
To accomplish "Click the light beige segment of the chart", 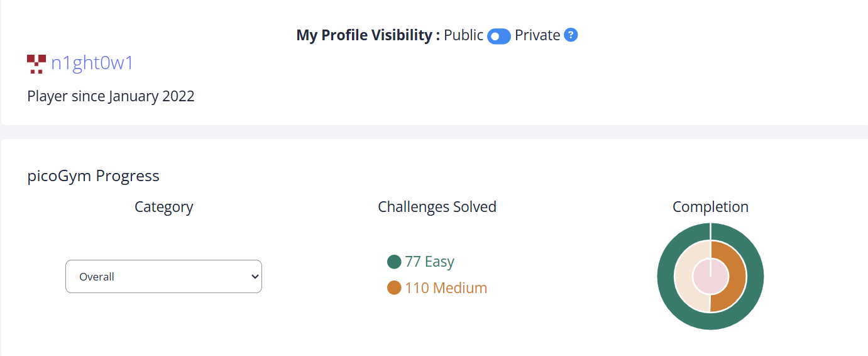I will point(683,276).
